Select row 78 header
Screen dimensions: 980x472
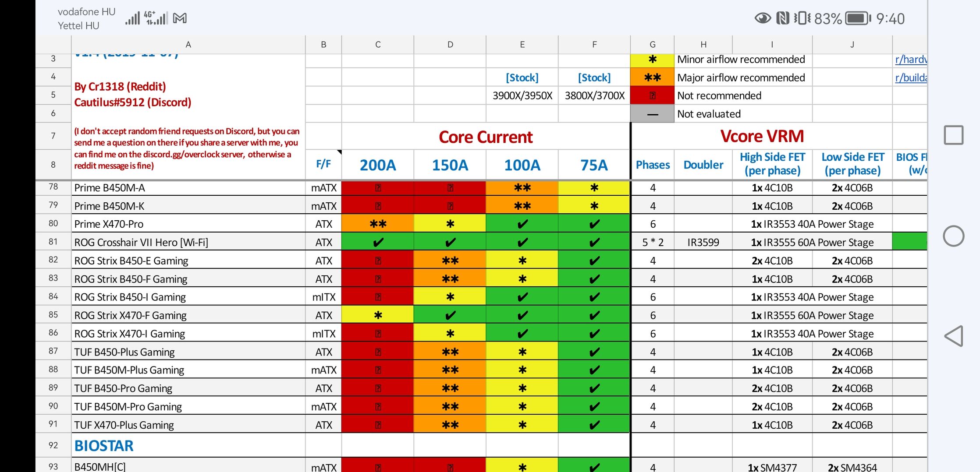point(53,187)
